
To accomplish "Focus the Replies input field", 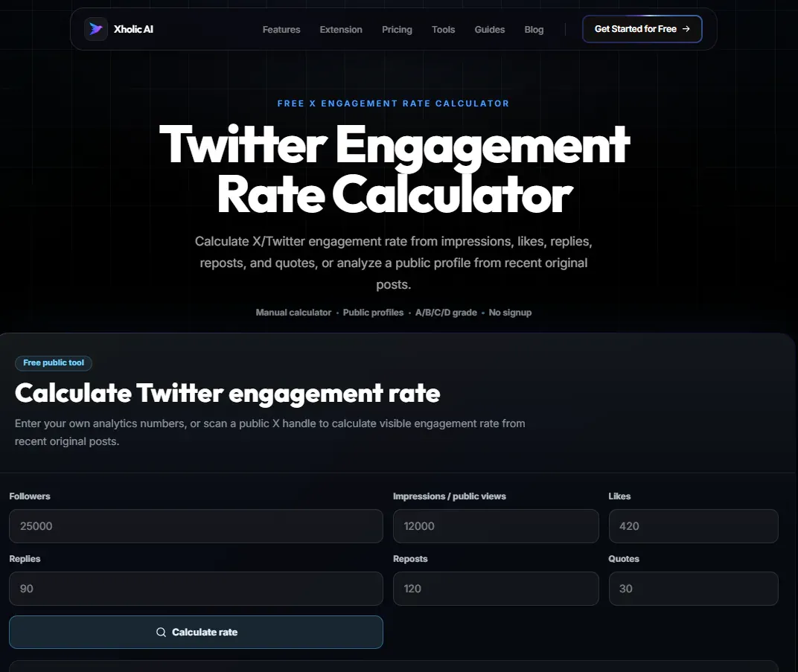I will coord(196,589).
